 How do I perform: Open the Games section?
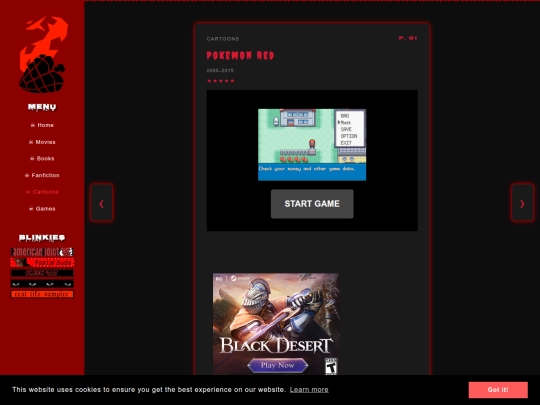42,209
